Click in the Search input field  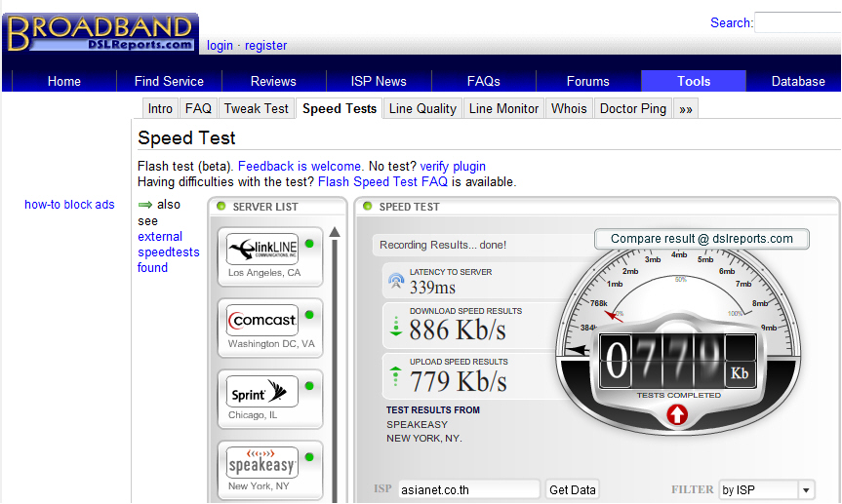(x=798, y=22)
